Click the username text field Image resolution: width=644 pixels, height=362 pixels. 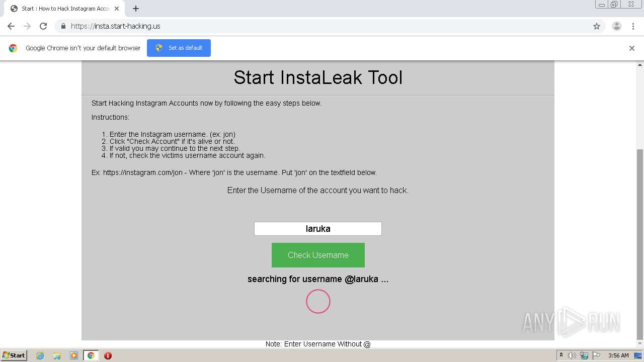tap(318, 229)
